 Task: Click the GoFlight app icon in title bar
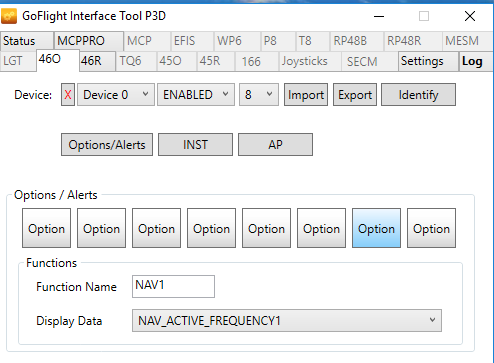click(9, 16)
